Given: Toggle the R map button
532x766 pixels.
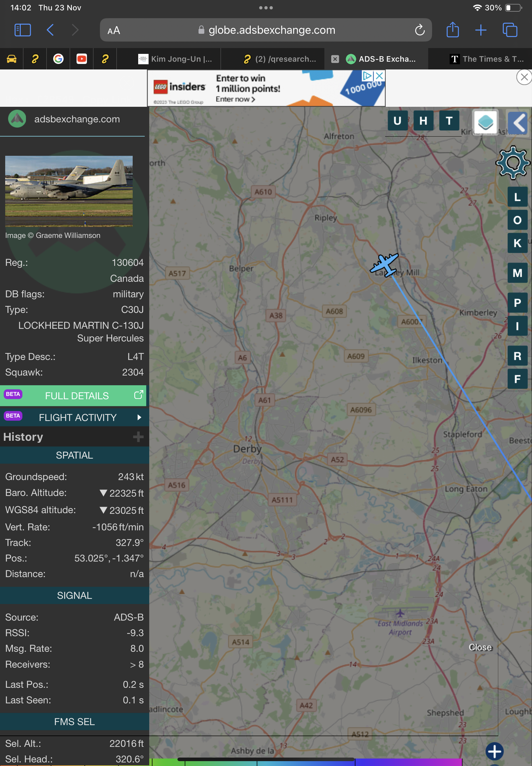Looking at the screenshot, I should coord(517,356).
